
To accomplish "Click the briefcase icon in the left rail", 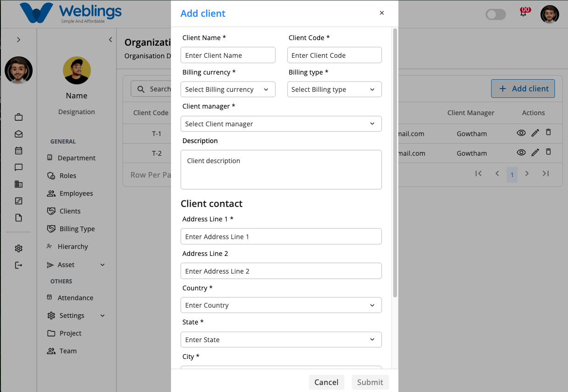I will pos(19,117).
